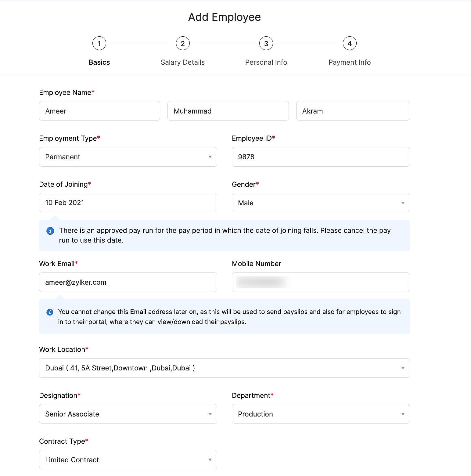Image resolution: width=471 pixels, height=476 pixels.
Task: Click the info icon beside pay run notice
Action: (50, 231)
